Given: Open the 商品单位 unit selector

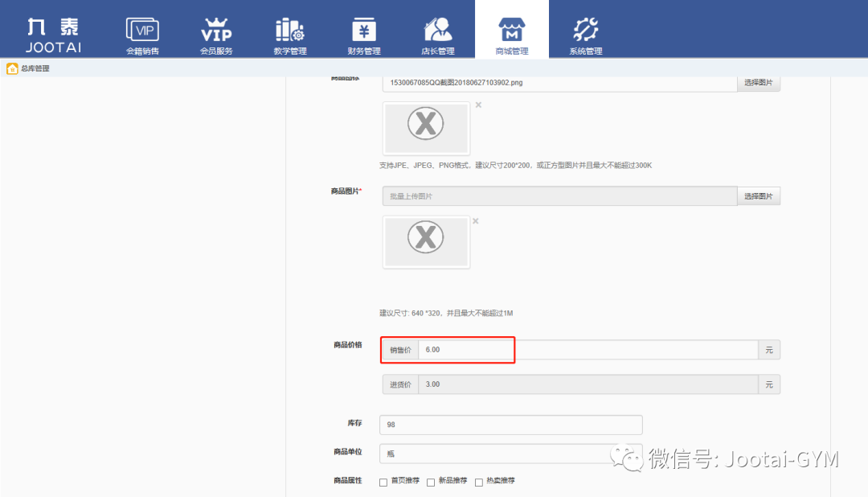Looking at the screenshot, I should coord(510,453).
